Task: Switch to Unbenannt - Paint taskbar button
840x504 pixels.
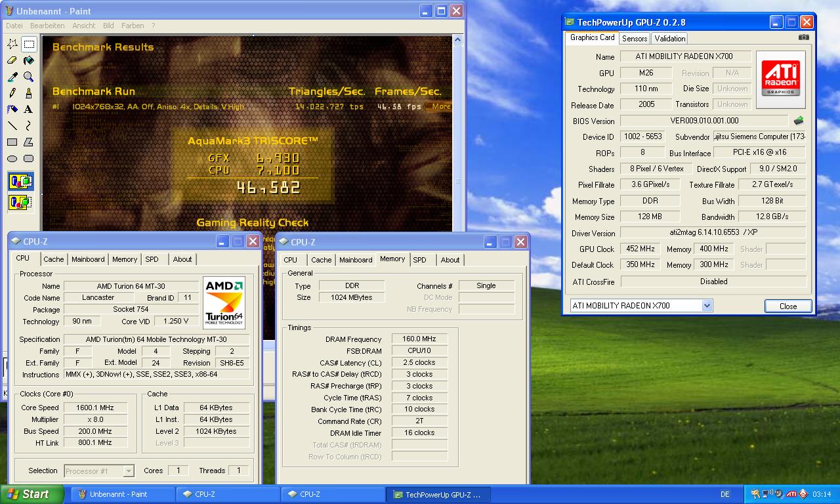Action: pyautogui.click(x=123, y=494)
